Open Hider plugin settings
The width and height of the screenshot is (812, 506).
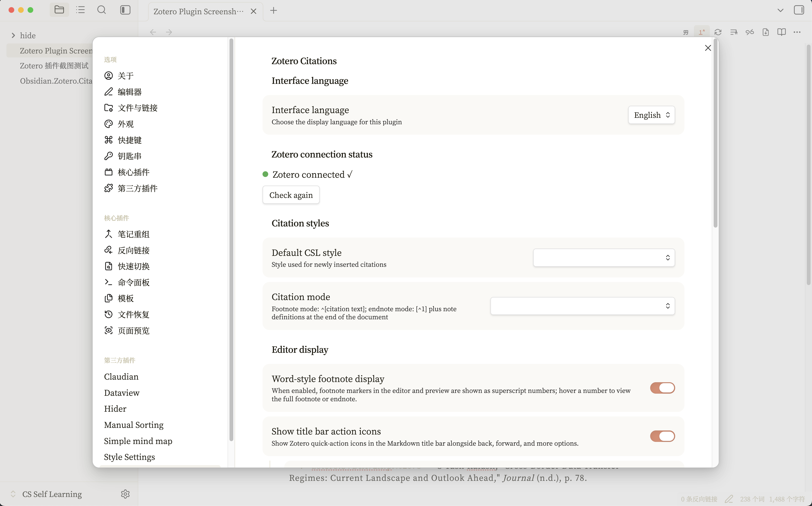pos(160,409)
